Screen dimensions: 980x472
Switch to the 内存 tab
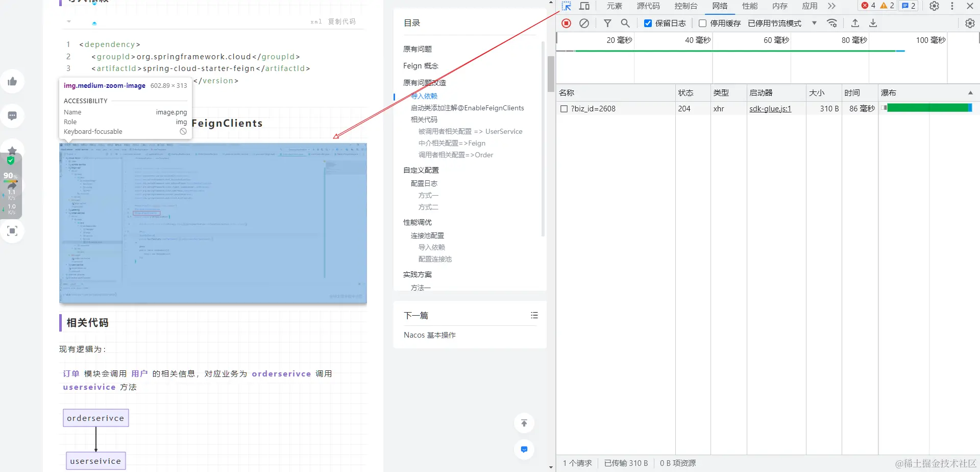click(x=780, y=6)
